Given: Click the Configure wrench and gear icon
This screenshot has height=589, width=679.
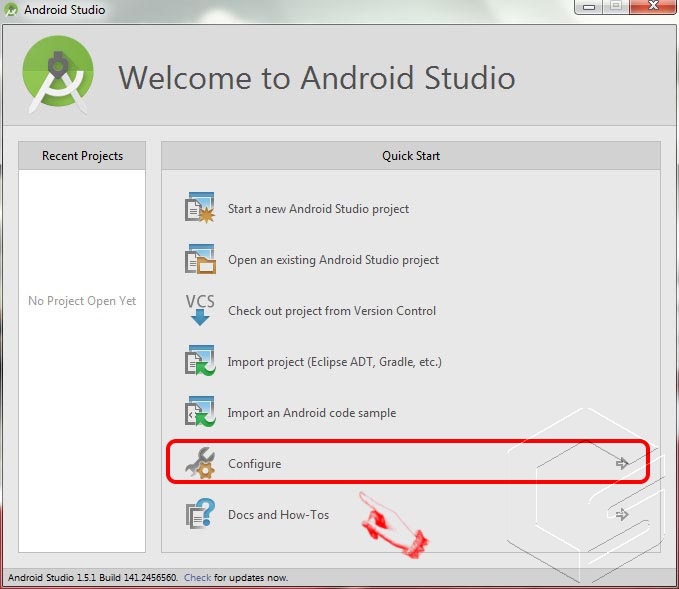Looking at the screenshot, I should pos(200,463).
